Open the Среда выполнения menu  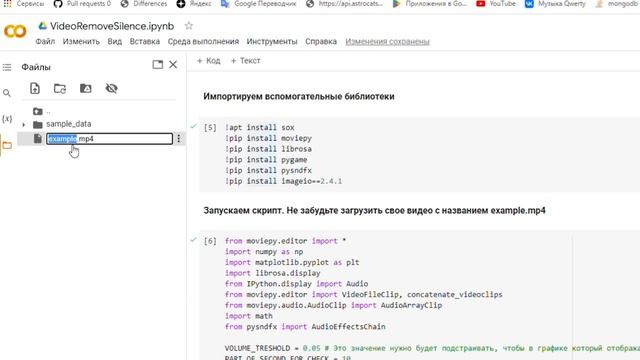203,42
